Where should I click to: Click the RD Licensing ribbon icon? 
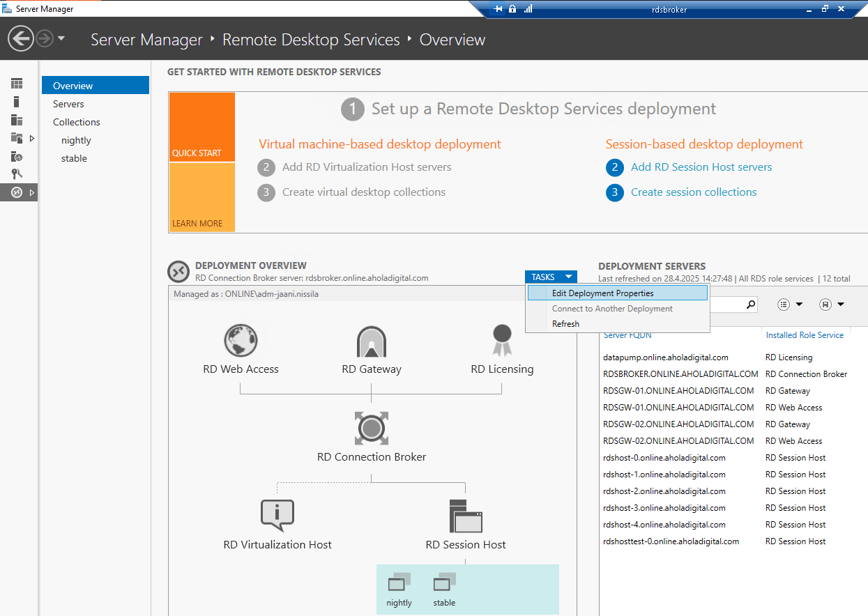[x=502, y=341]
